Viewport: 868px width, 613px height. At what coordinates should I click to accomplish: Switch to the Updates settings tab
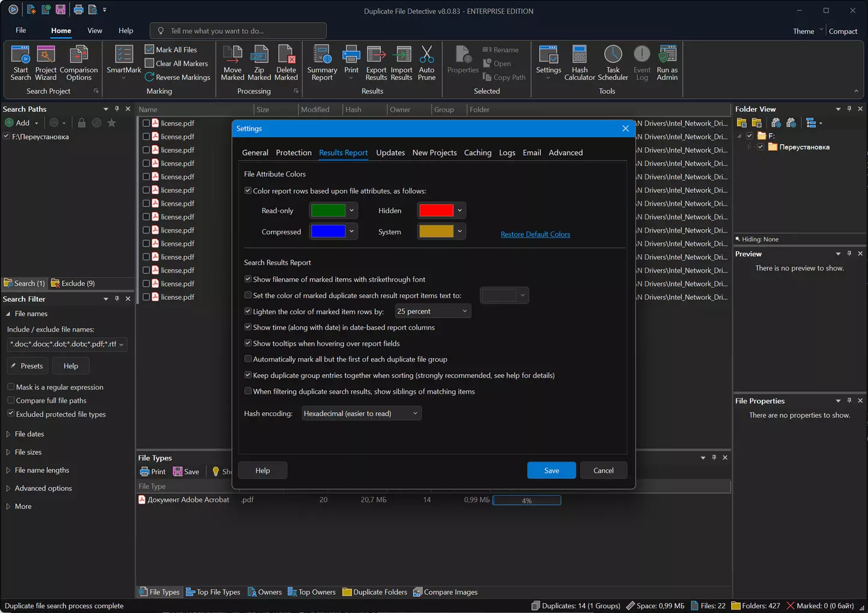click(390, 153)
